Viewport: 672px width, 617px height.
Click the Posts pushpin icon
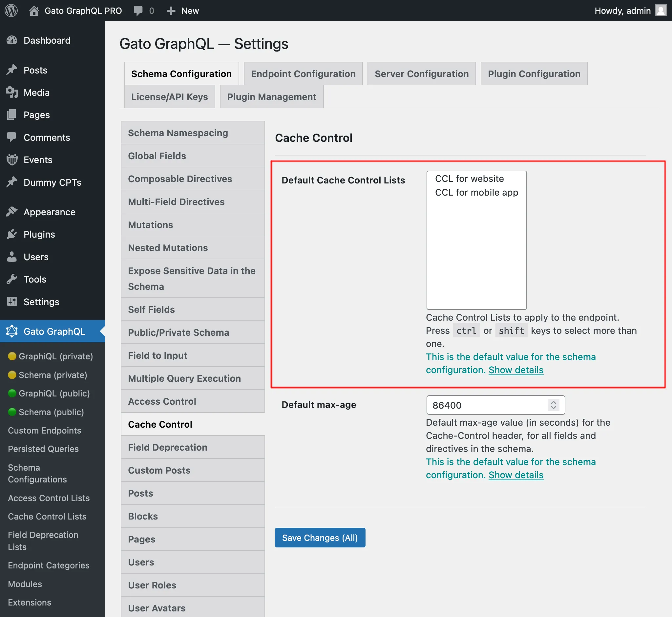coord(12,70)
